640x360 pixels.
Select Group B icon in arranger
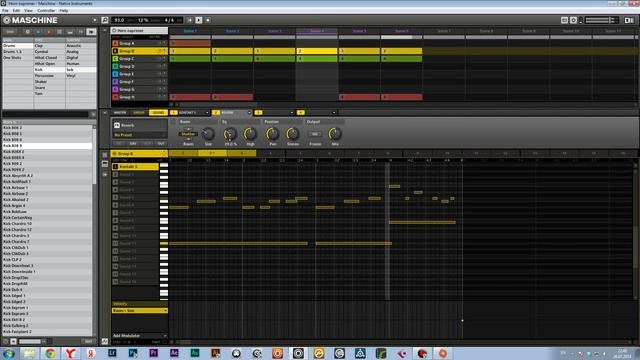point(115,51)
